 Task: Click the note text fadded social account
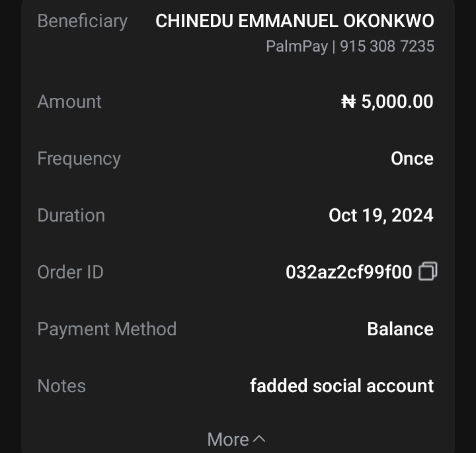click(342, 386)
